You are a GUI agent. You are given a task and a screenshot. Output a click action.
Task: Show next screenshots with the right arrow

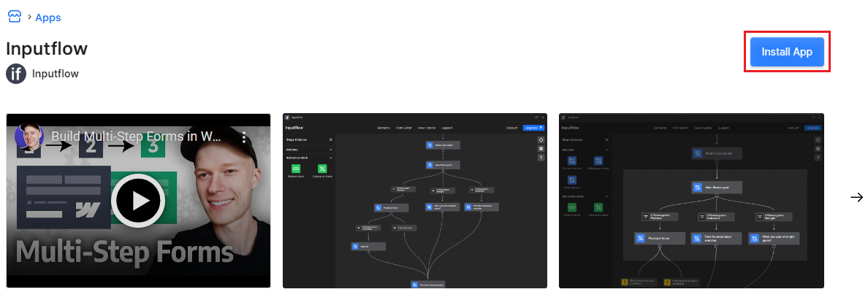click(856, 197)
